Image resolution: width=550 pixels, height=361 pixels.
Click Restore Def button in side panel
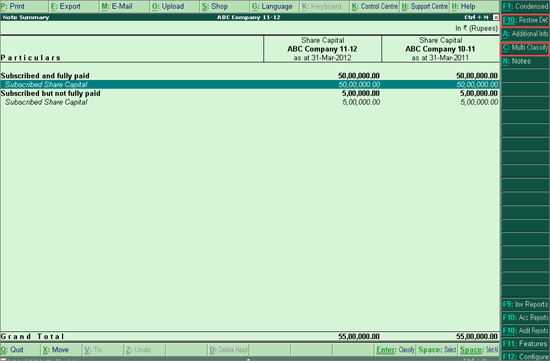(x=525, y=20)
